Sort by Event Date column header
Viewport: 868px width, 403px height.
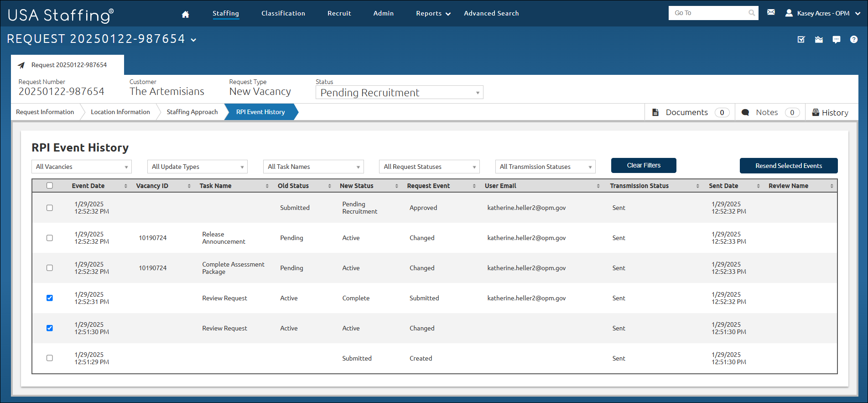[x=88, y=186]
